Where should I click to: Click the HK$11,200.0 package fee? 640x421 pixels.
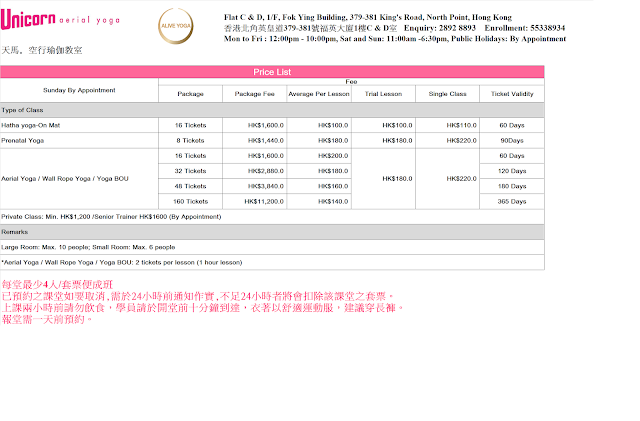(264, 201)
